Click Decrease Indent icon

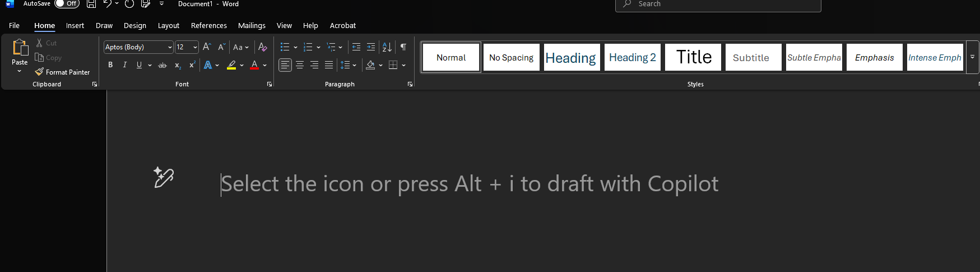[356, 47]
